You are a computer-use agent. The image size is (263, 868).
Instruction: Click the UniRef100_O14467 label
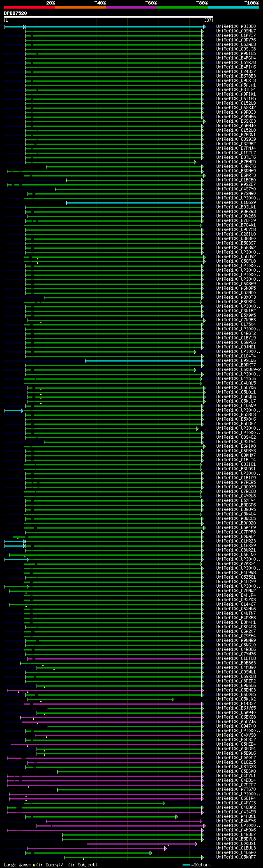236,605
